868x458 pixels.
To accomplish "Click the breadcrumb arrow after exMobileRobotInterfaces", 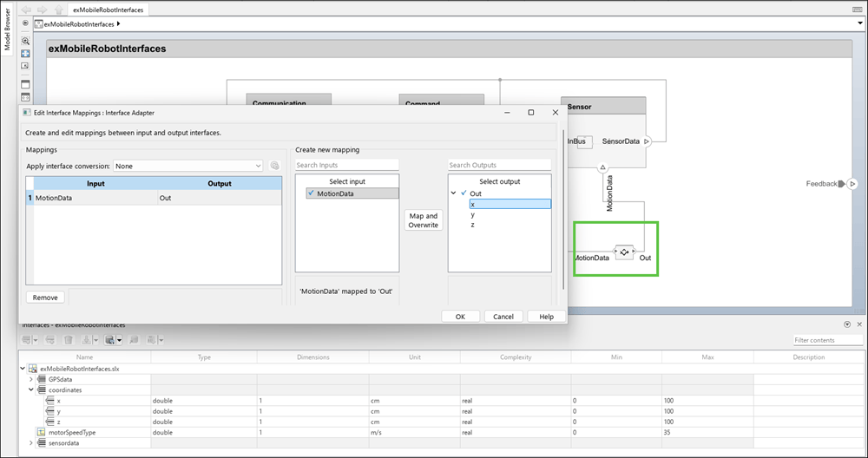I will 118,23.
